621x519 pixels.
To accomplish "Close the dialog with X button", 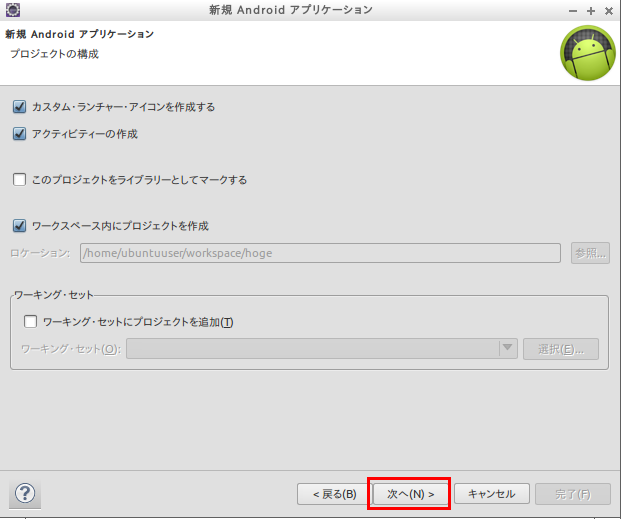I will pyautogui.click(x=609, y=11).
